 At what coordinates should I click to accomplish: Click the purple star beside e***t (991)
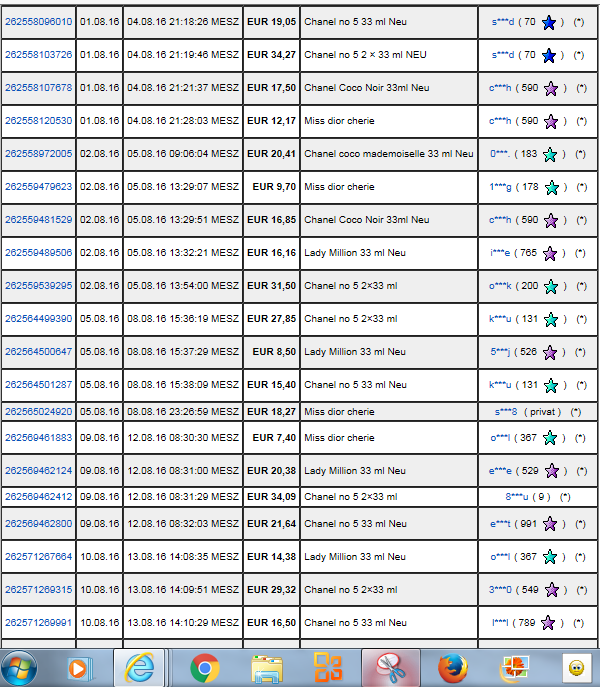550,524
